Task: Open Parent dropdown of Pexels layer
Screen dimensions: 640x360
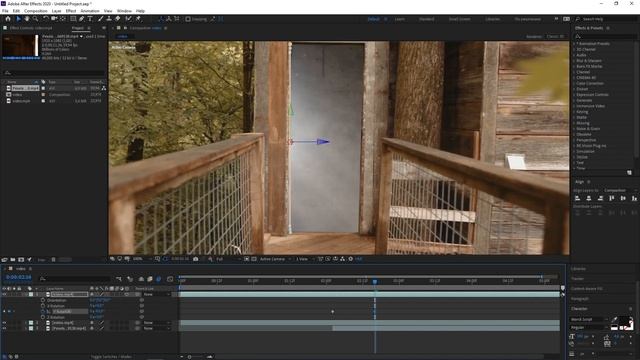Action: point(156,329)
